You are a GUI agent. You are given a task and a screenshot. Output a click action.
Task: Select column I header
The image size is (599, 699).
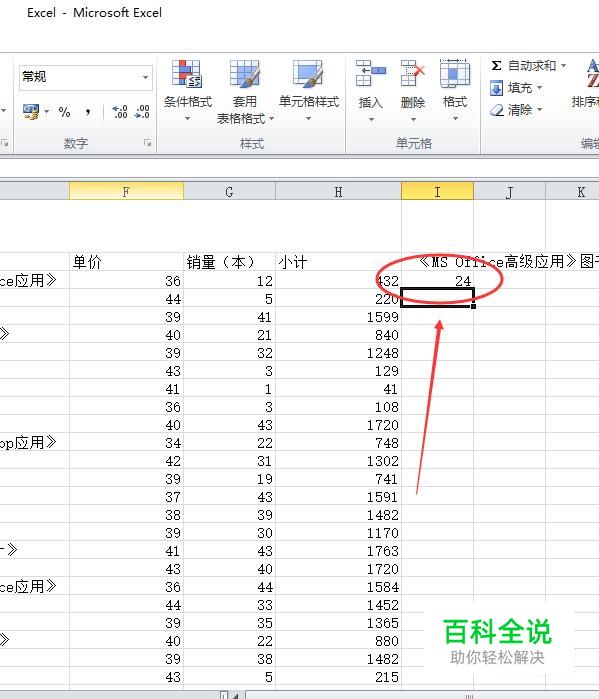tap(437, 192)
